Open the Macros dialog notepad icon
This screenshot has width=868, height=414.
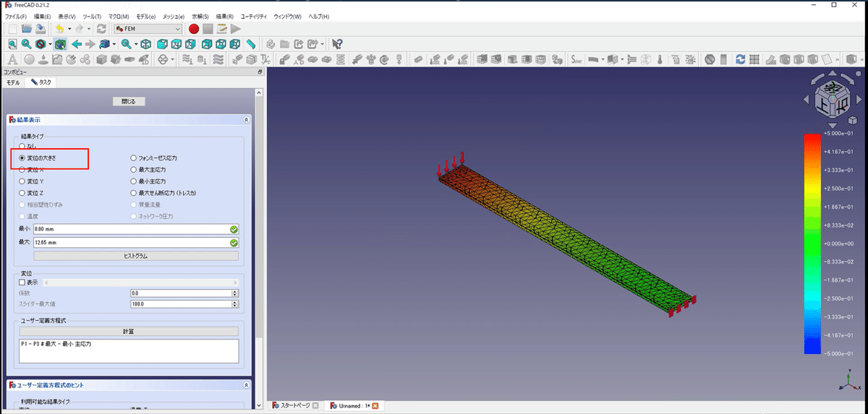coord(221,29)
